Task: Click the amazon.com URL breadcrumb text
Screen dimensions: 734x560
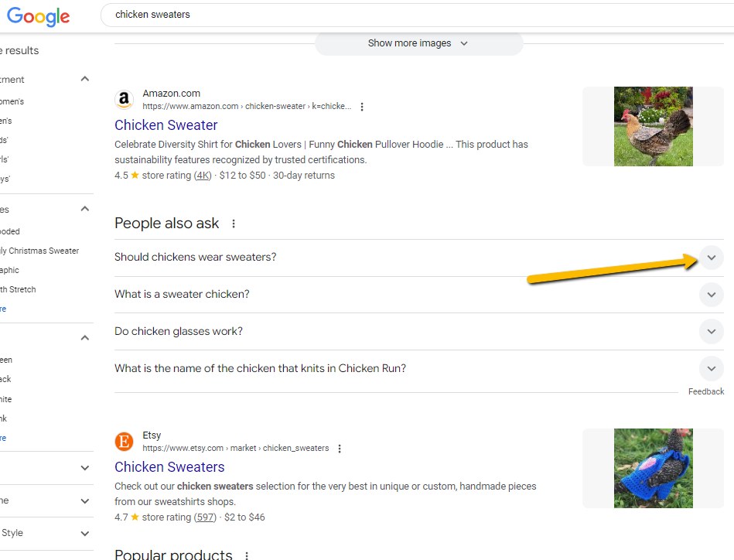Action: coord(247,106)
